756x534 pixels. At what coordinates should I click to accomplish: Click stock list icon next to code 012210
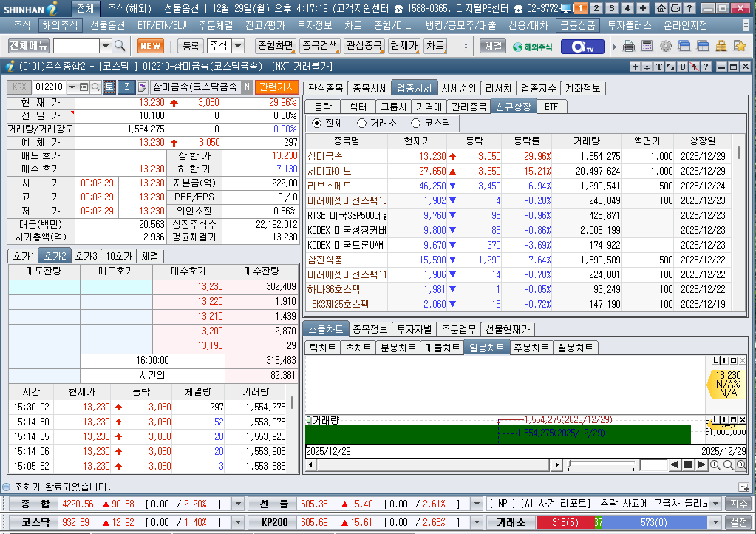84,87
